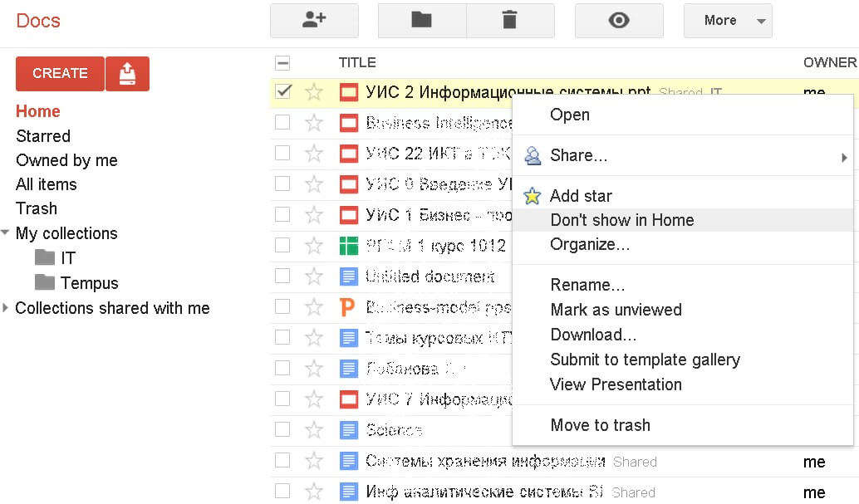This screenshot has height=504, width=859.
Task: Star the Инф аналитические системы BI row
Action: 313,492
